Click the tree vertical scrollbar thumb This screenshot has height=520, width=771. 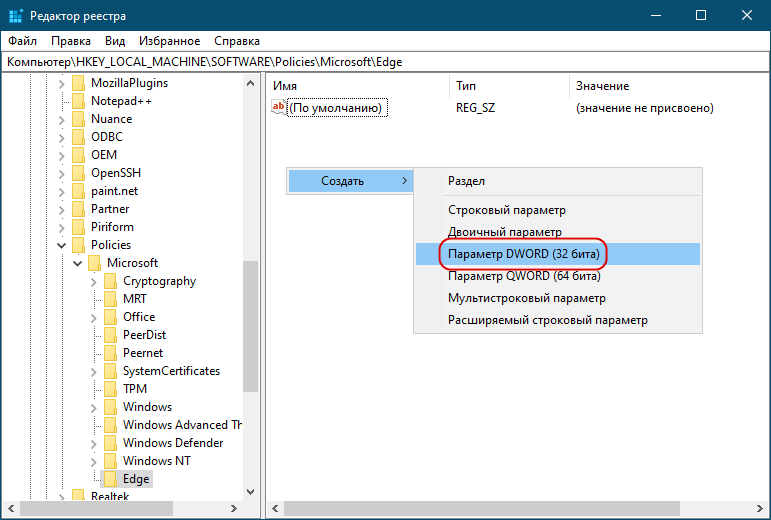tap(250, 326)
